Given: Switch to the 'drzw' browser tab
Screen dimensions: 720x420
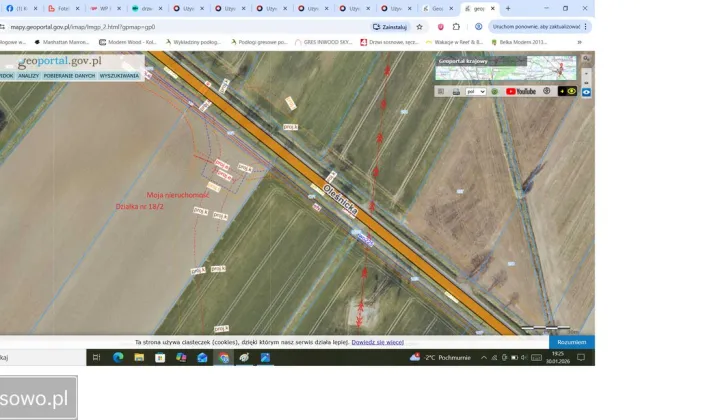Looking at the screenshot, I should pos(147,8).
